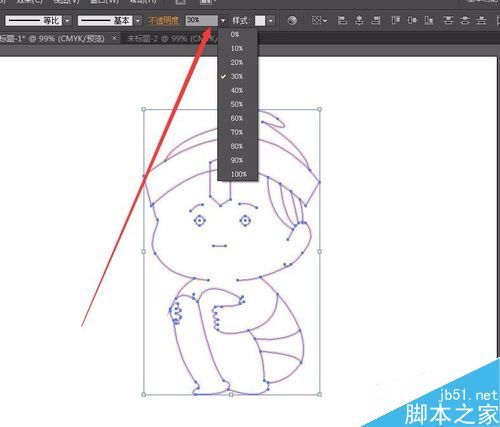
Task: Open the 不透明度 panel link
Action: 163,21
